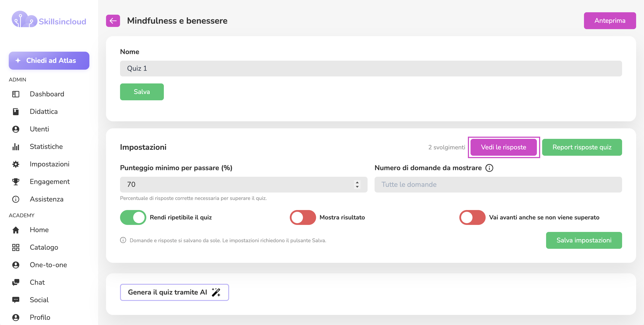Click the Punteggio minimo field showing 70

[244, 184]
